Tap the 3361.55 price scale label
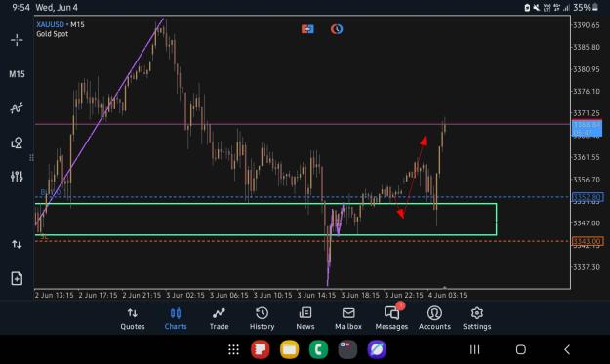This screenshot has width=610, height=364. (x=587, y=157)
